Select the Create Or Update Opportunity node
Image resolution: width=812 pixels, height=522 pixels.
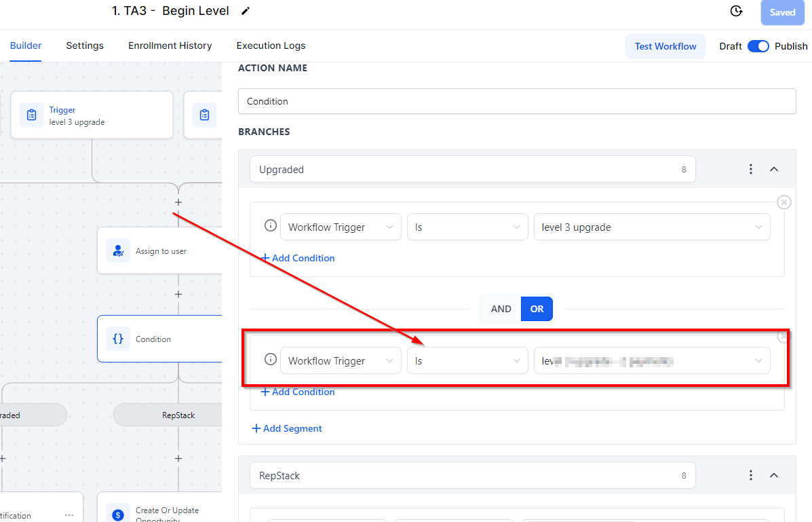point(159,508)
